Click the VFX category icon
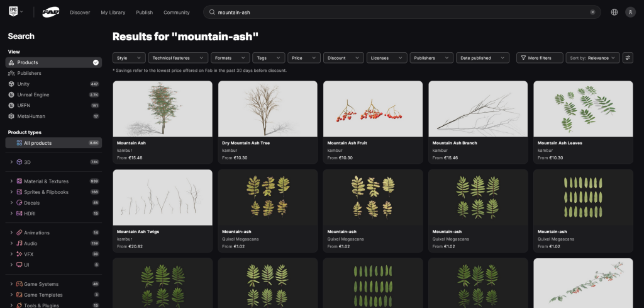The image size is (644, 308). (x=19, y=254)
